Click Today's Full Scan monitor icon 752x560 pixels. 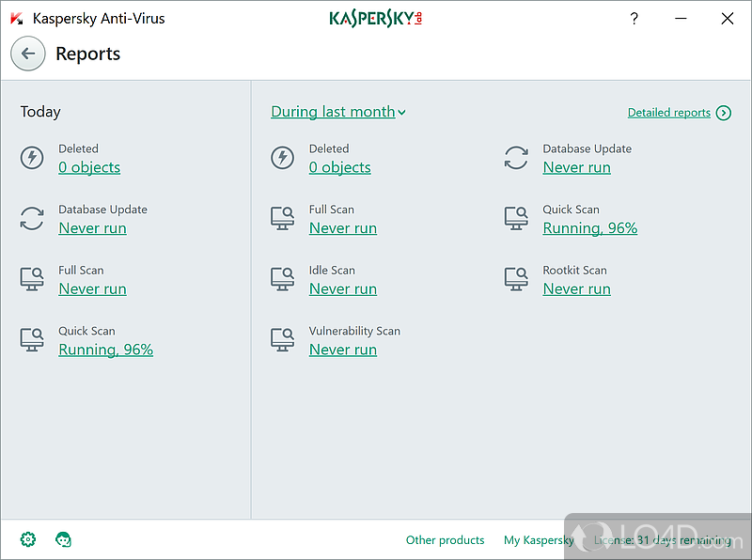tap(32, 279)
